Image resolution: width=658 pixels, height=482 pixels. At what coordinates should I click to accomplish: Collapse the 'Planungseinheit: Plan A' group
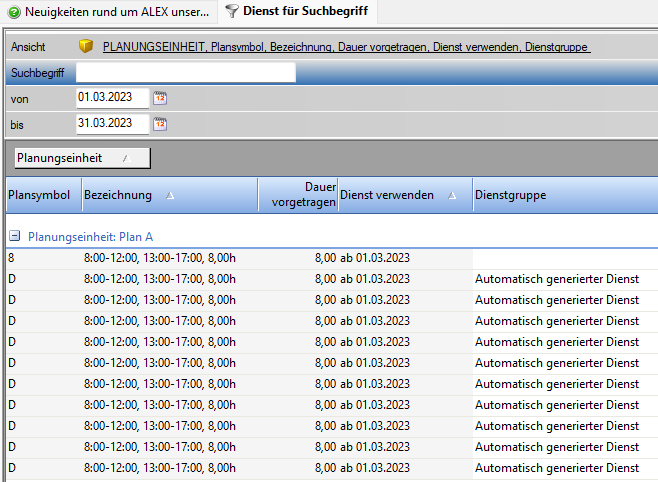15,237
